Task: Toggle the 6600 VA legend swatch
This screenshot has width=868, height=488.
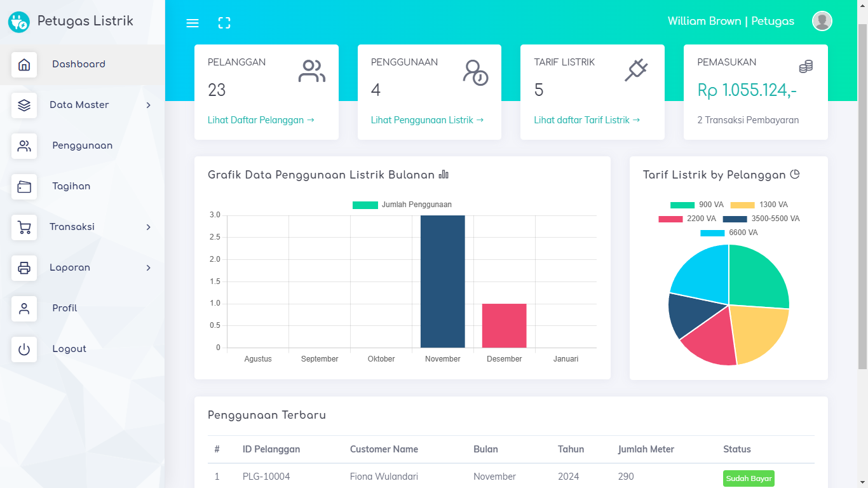Action: pyautogui.click(x=712, y=233)
